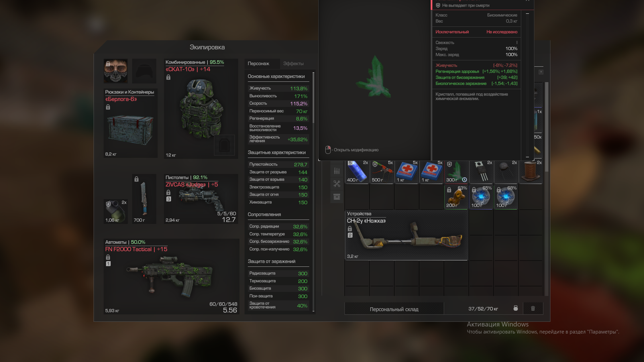The image size is (644, 362).
Task: Select the 500 г injector gun
Action: click(382, 172)
